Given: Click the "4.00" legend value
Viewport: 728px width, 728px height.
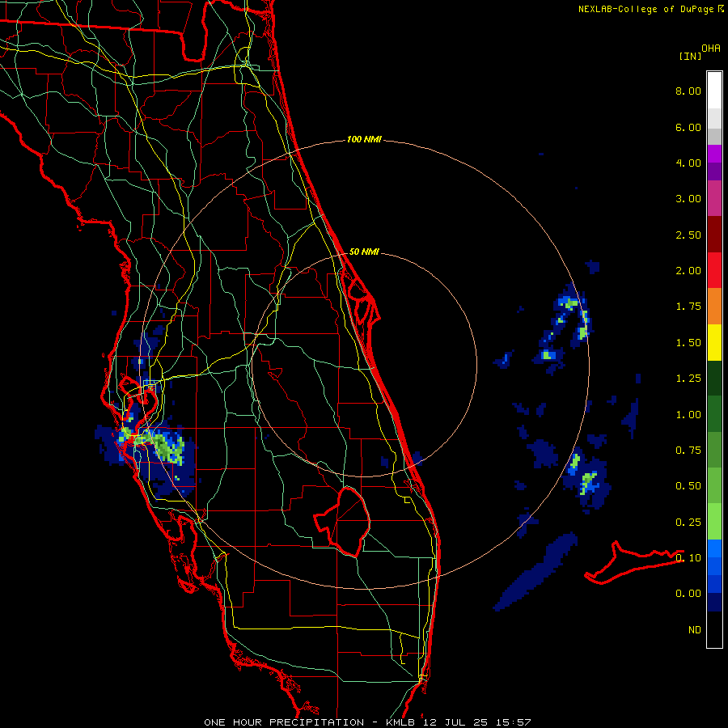Looking at the screenshot, I should tap(688, 163).
